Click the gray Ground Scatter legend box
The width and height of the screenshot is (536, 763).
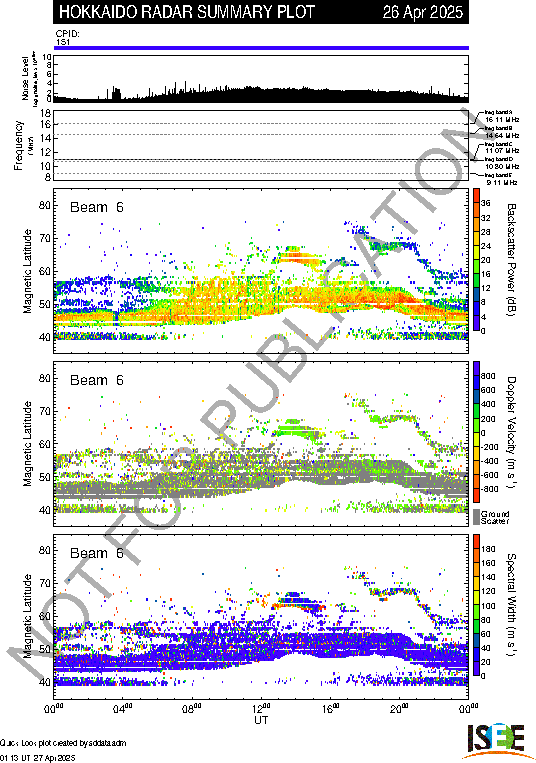476,517
